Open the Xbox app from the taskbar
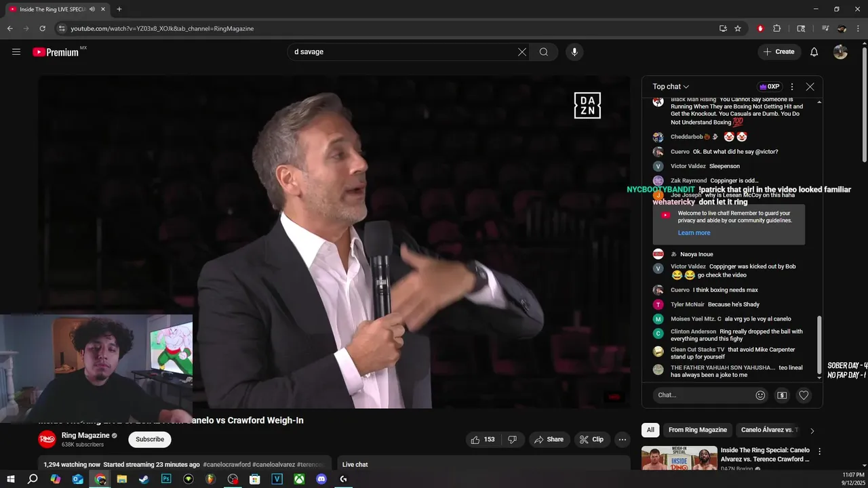 pos(299,479)
